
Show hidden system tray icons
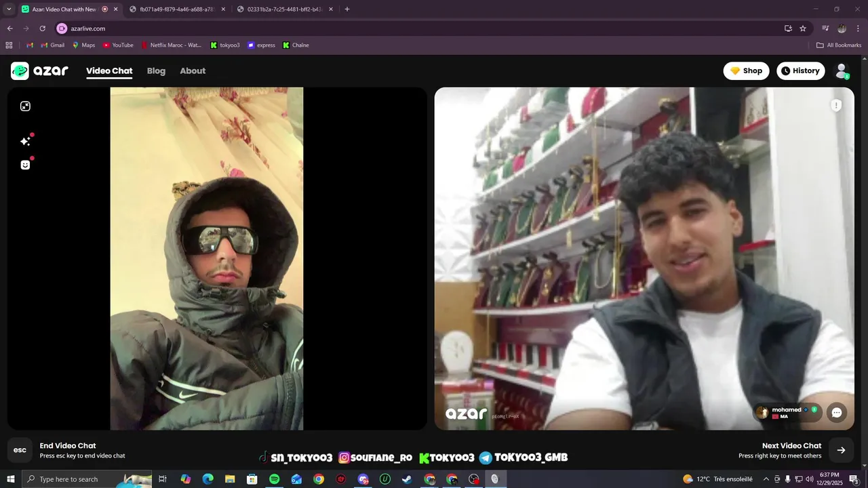(766, 479)
